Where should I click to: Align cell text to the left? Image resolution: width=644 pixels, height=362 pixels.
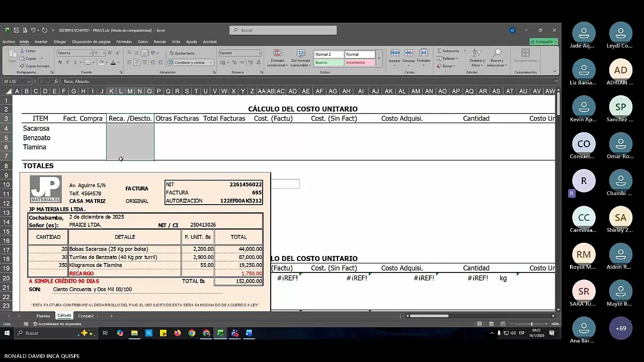129,62
